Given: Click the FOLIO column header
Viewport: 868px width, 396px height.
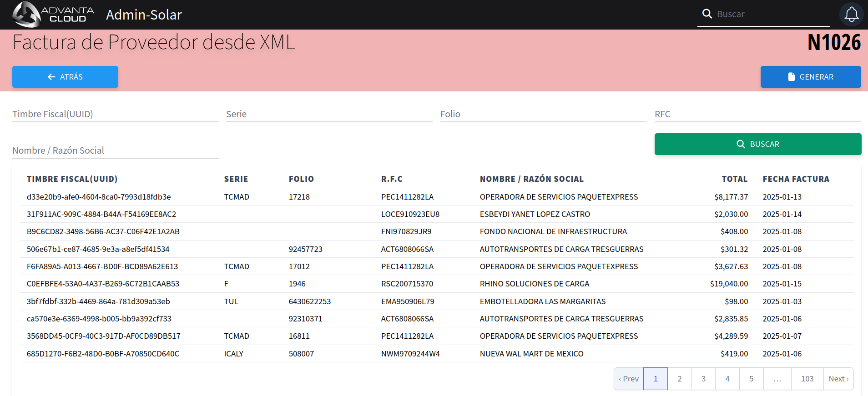Looking at the screenshot, I should point(301,179).
